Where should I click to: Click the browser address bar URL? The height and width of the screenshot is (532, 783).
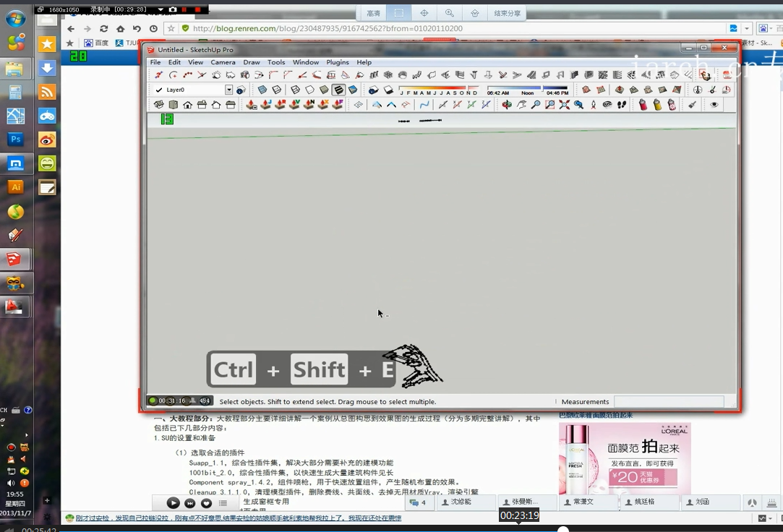click(x=328, y=28)
